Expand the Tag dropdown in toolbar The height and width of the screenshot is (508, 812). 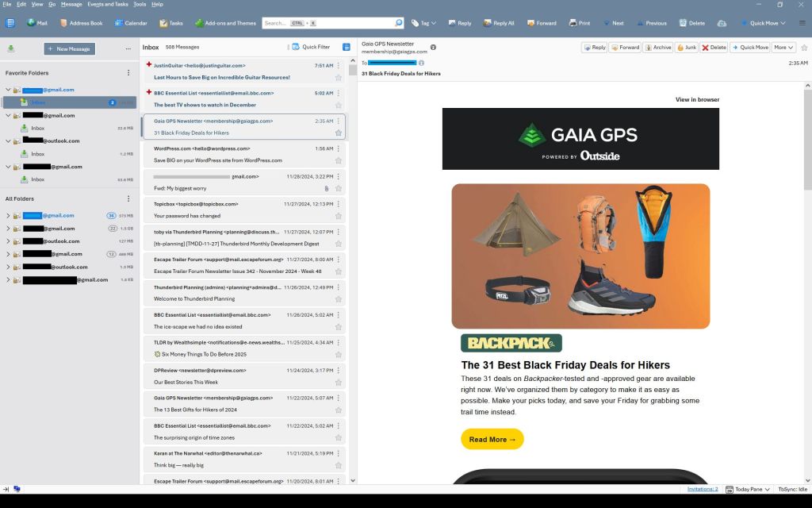pos(423,23)
